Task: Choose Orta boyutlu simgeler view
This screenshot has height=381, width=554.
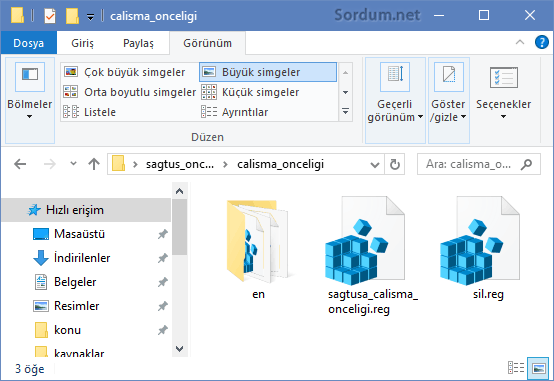Action: tap(129, 92)
